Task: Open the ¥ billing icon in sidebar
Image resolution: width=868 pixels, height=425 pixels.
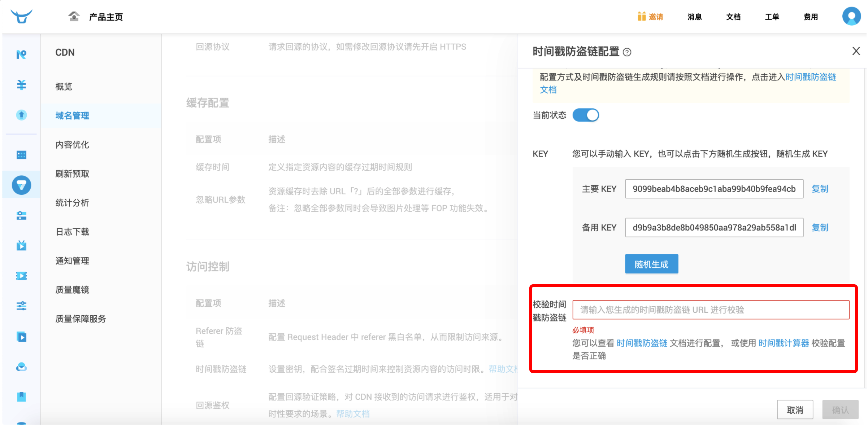Action: (x=21, y=85)
